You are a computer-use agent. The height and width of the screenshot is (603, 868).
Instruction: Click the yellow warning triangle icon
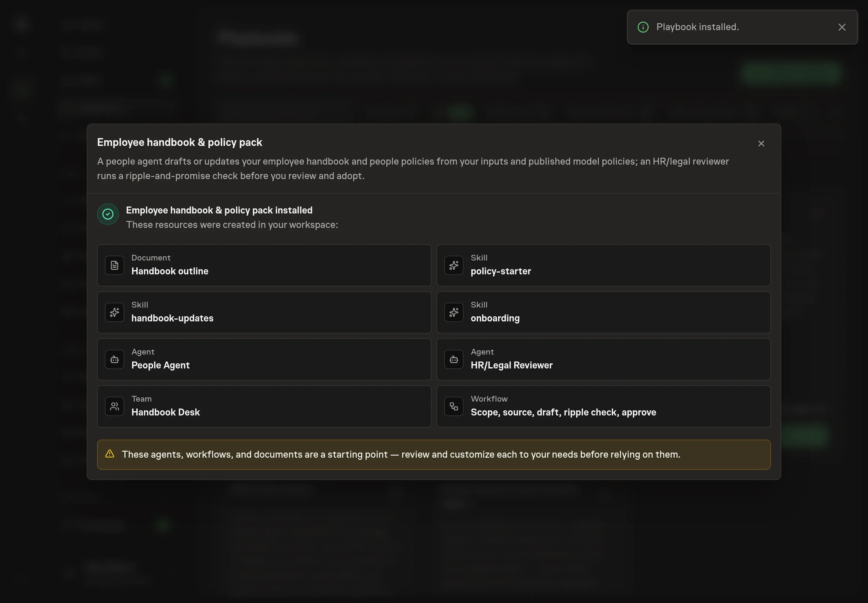tap(109, 454)
